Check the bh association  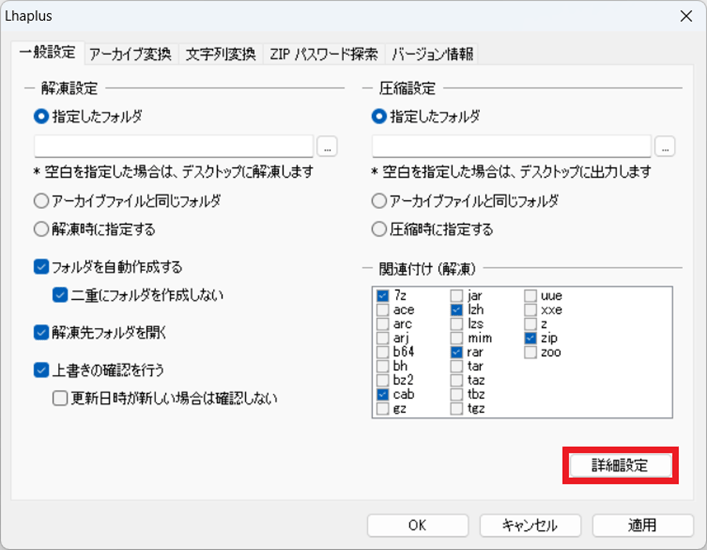[383, 366]
